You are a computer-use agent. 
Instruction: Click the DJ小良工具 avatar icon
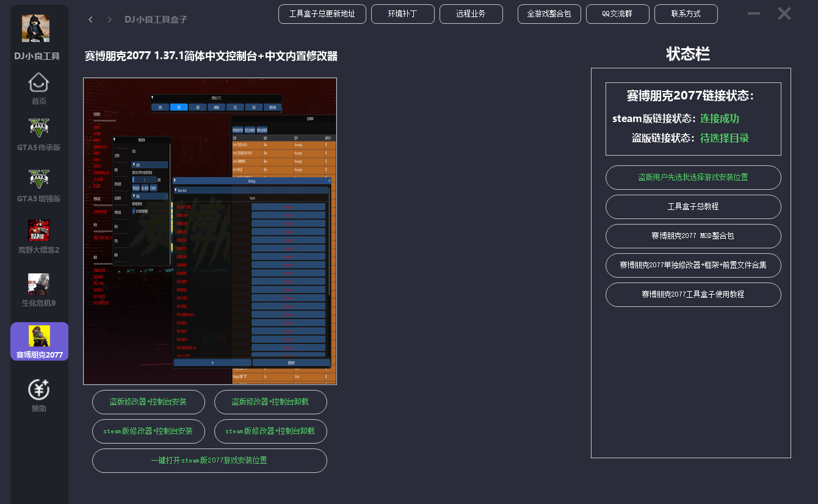(x=36, y=28)
